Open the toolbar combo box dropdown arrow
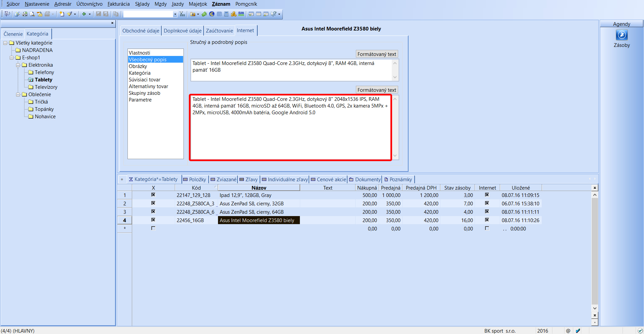Viewport: 644px width, 334px height. click(x=175, y=14)
